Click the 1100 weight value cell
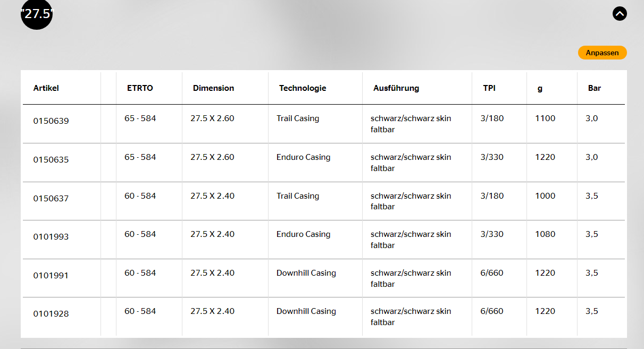Viewport: 644px width, 349px height. (x=545, y=118)
